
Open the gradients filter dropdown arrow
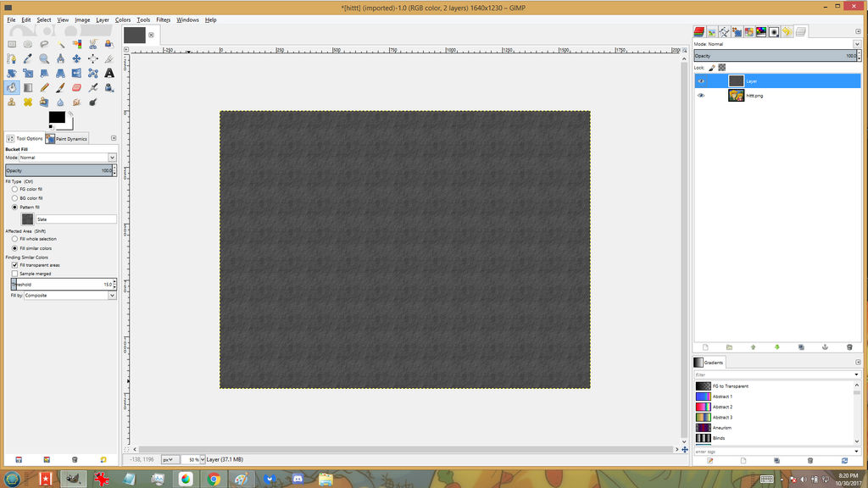(x=856, y=374)
